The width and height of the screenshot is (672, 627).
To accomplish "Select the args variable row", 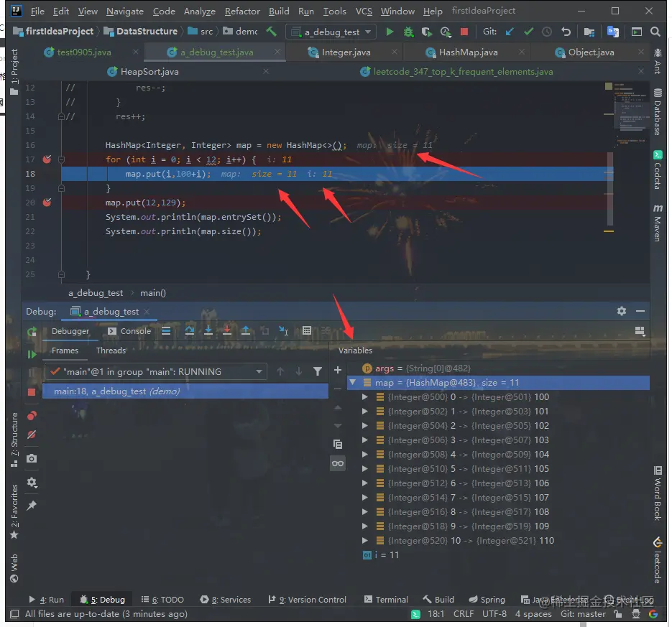I will click(498, 368).
